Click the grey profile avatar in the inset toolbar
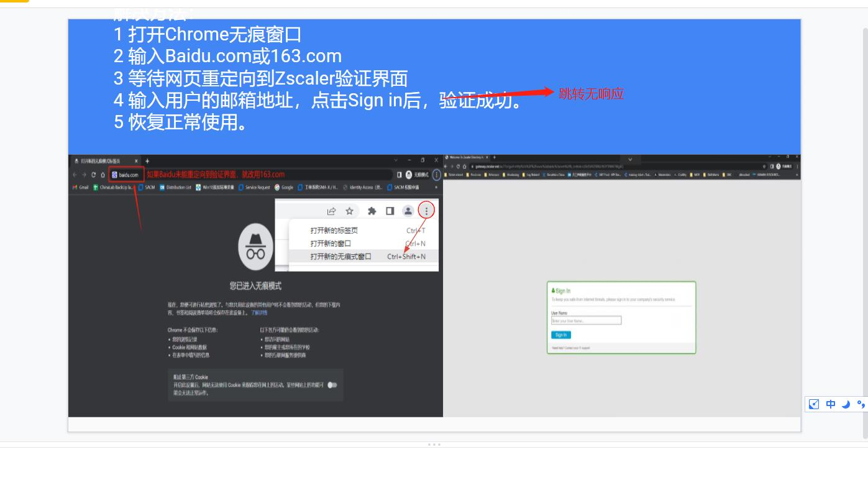Screen dimensions: 868x490 (x=408, y=211)
